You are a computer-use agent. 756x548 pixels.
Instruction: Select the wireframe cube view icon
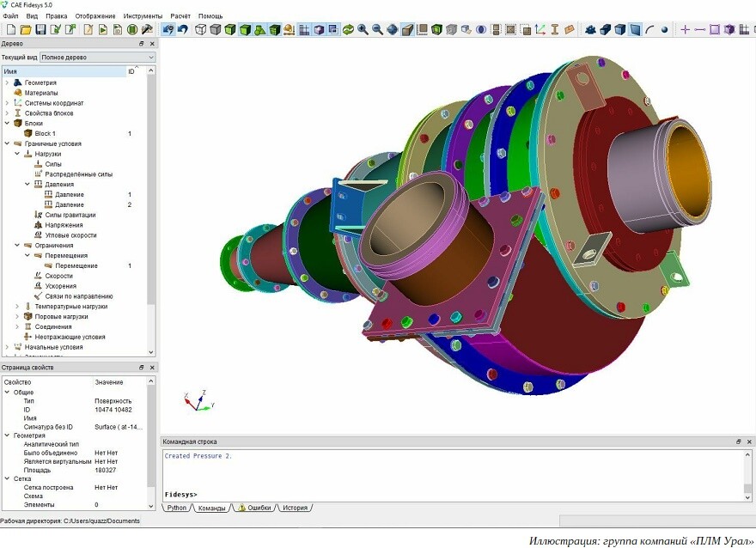pos(200,30)
